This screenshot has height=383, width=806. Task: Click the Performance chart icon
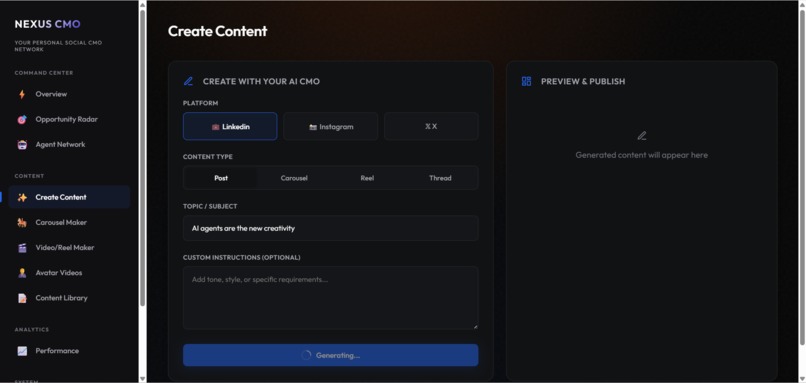click(x=22, y=351)
